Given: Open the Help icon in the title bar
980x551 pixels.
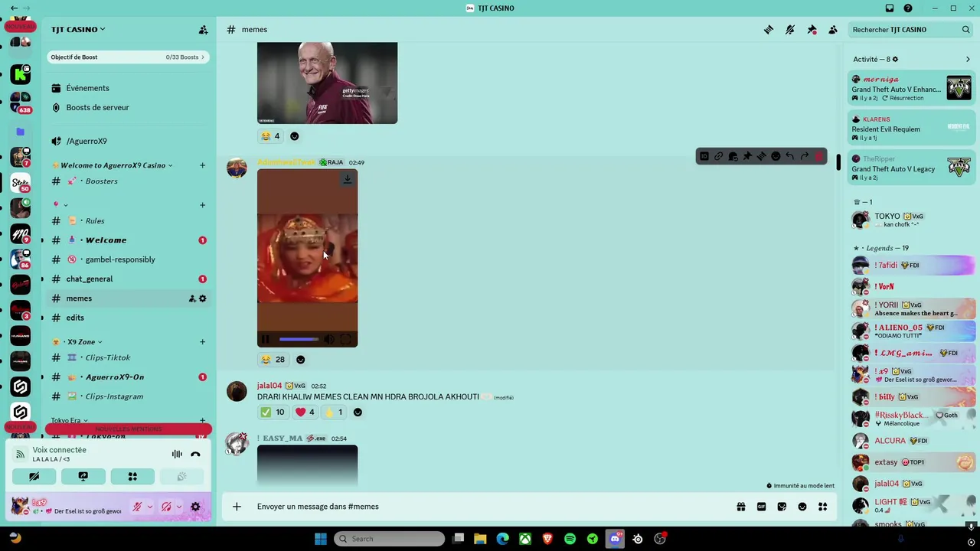Looking at the screenshot, I should (908, 8).
